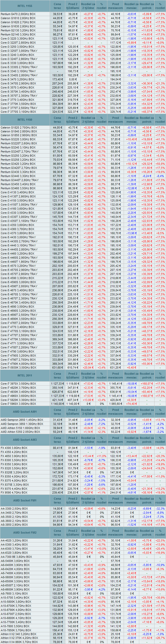
Task: Click row Celeron G1820 2.70GHz BOX
Action: [x=83, y=128]
